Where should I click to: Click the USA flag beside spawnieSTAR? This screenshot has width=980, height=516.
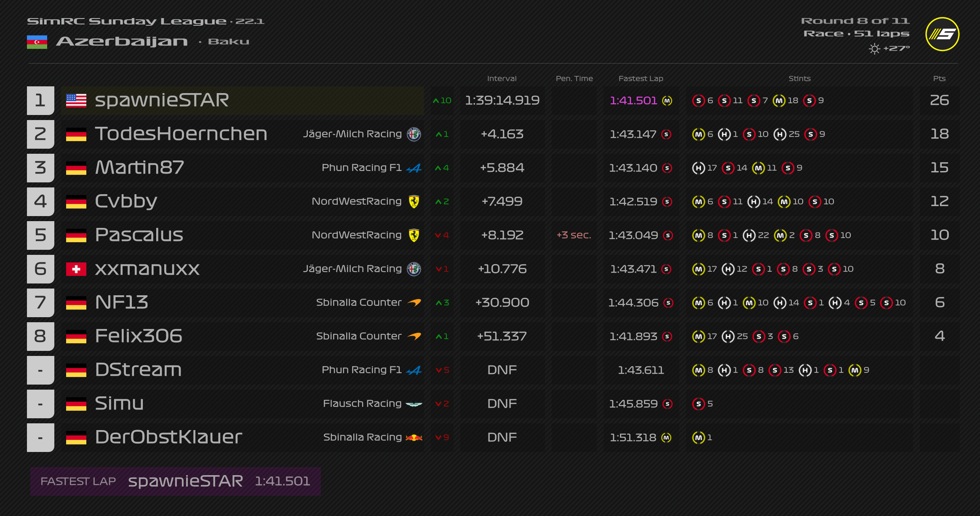(76, 101)
